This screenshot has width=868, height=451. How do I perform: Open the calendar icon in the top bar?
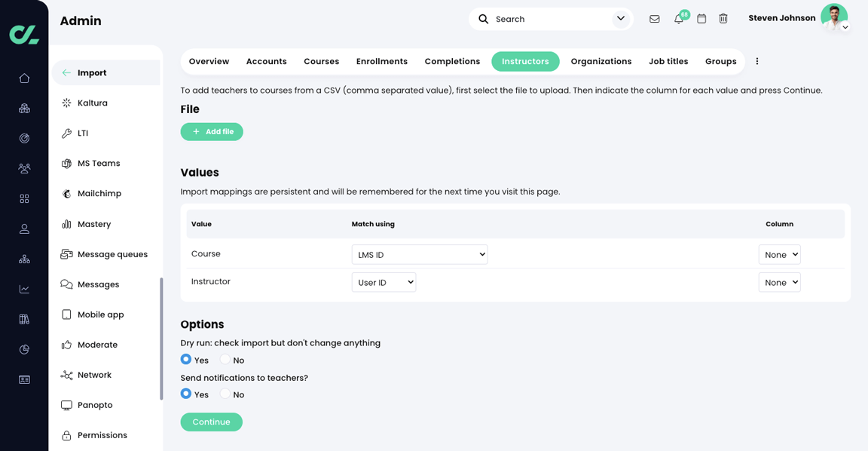tap(701, 19)
